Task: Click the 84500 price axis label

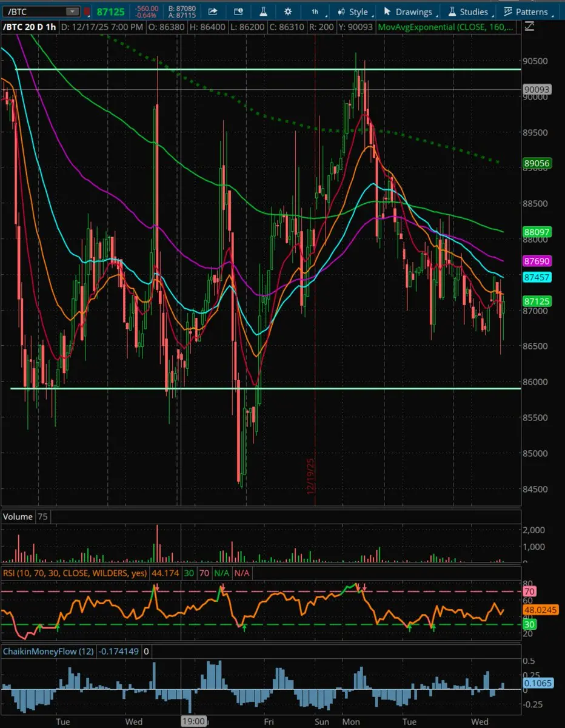Action: point(536,489)
